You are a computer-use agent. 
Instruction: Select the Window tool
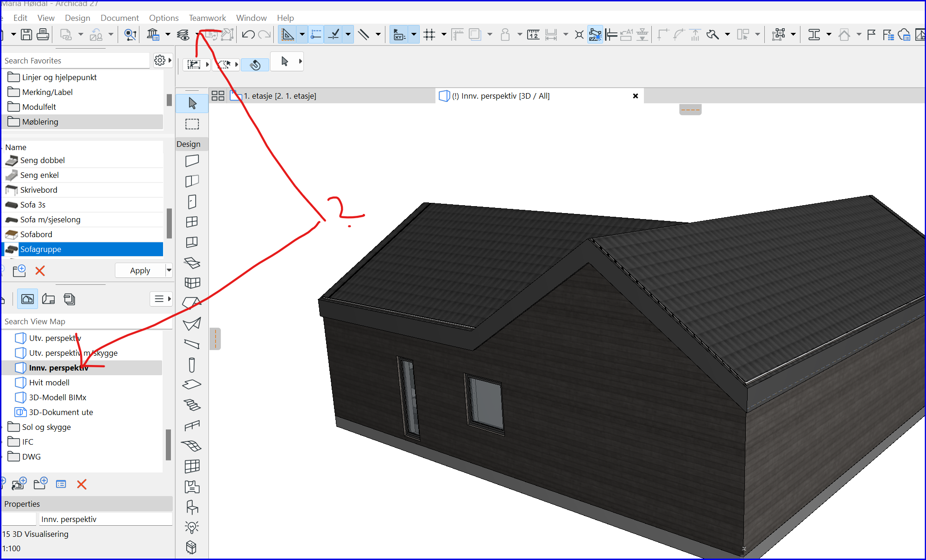(x=192, y=222)
